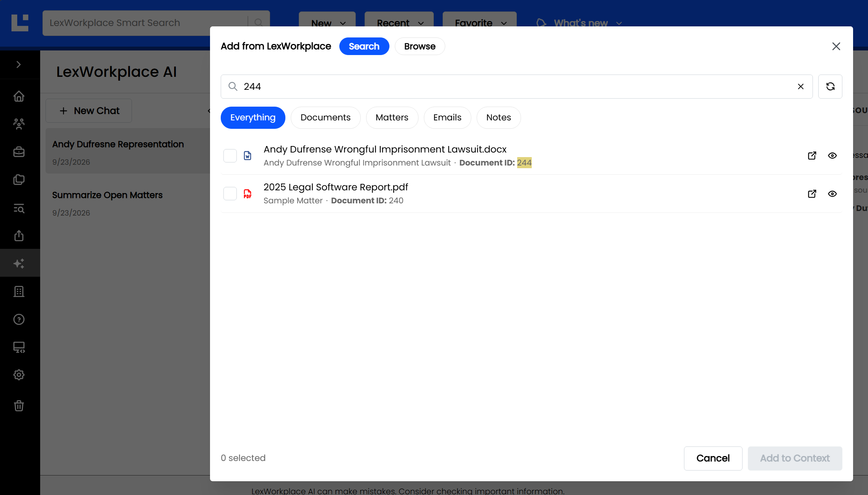
Task: Open the help question mark icon in the sidebar
Action: 19,319
